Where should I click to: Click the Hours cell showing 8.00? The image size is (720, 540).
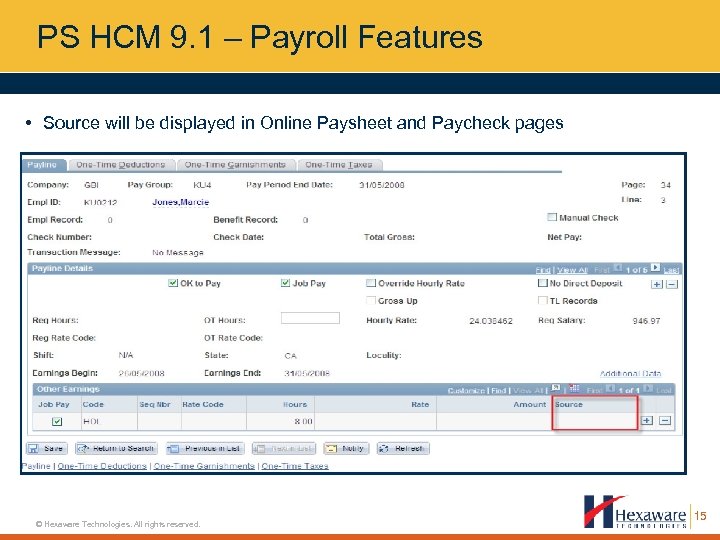[x=281, y=421]
